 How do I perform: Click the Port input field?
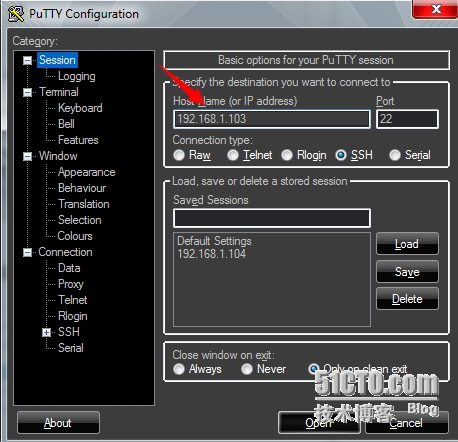point(407,119)
